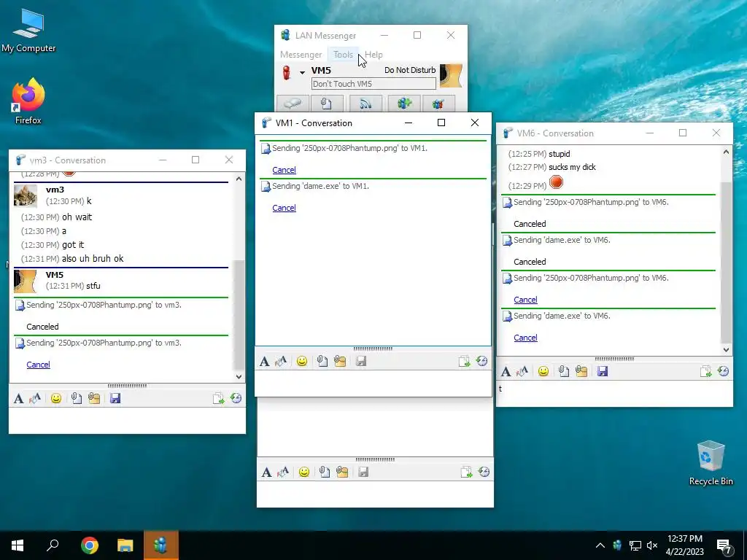Open the notifications center in the taskbar
Screen dimensions: 747x560
(x=724, y=546)
